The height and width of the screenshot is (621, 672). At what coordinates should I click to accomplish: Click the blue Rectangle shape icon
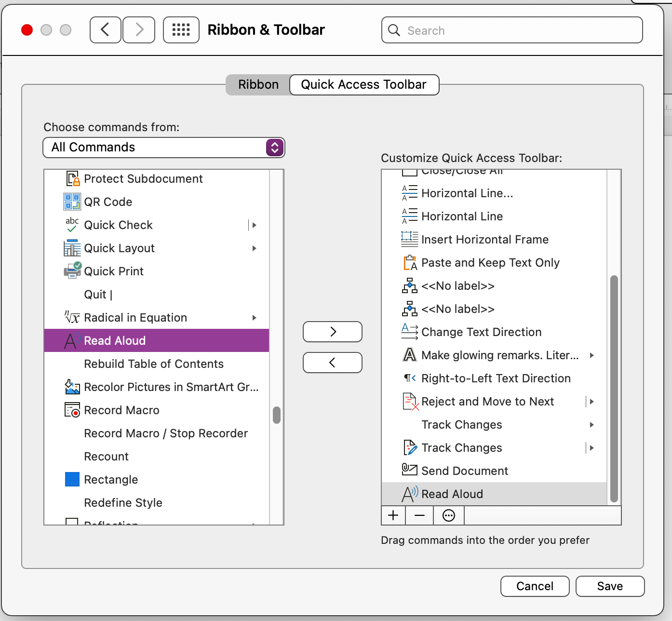[x=72, y=479]
